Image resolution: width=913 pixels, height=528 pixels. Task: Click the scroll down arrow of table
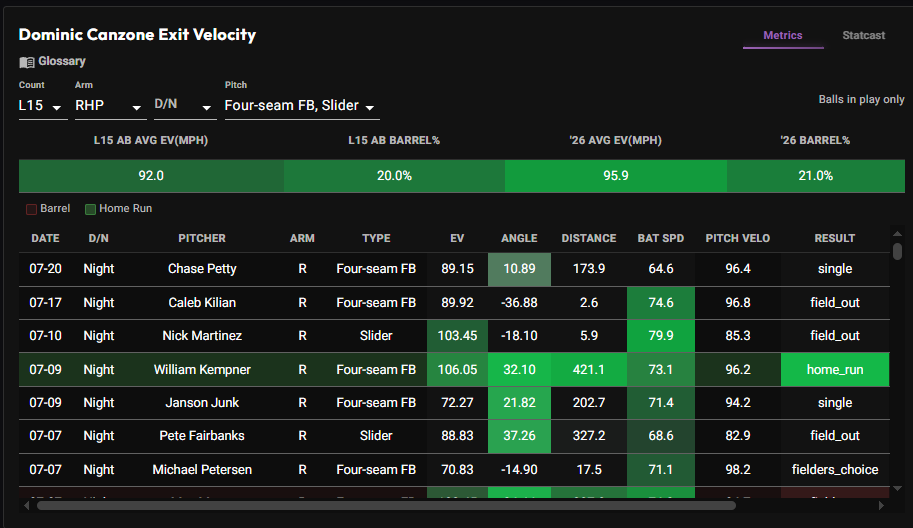897,488
